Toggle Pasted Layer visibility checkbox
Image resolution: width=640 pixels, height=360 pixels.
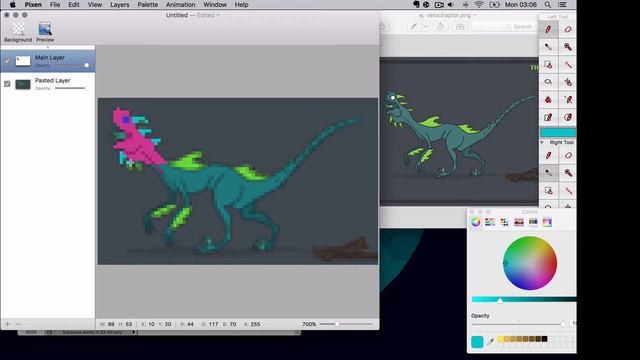click(7, 84)
